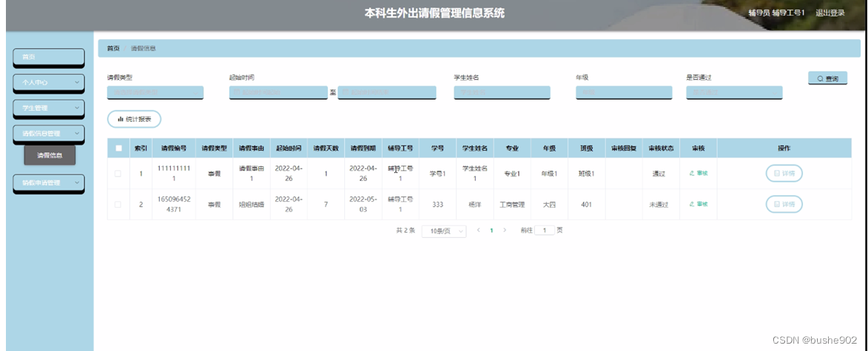Go to 首页 via the breadcrumb

(113, 49)
